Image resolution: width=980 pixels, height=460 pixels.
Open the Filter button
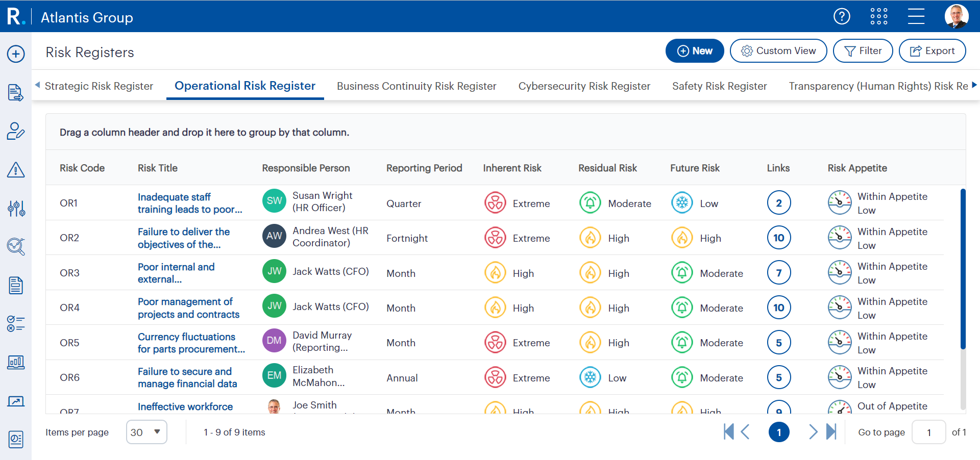[x=863, y=51]
